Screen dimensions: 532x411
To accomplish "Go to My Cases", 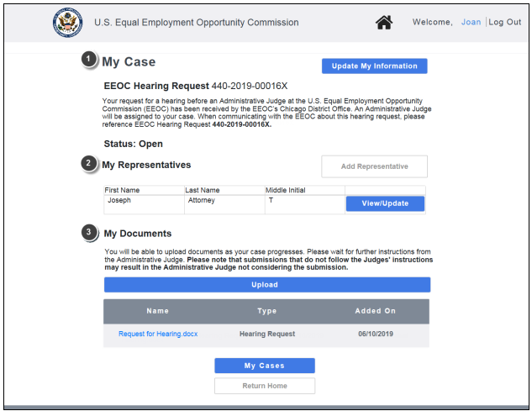I will [264, 366].
